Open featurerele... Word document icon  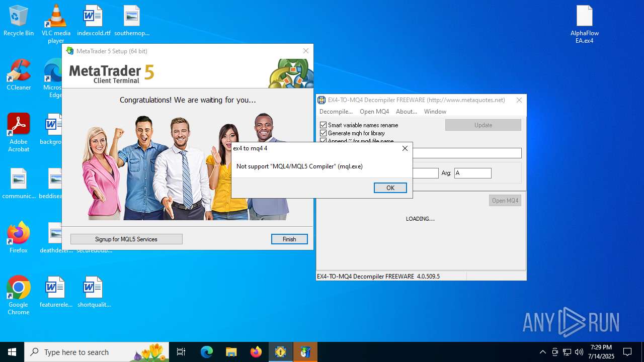(56, 292)
